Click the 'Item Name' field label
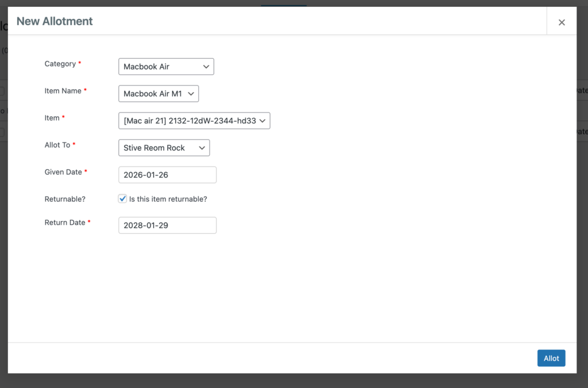Screen dimensions: 588x388 point(63,91)
